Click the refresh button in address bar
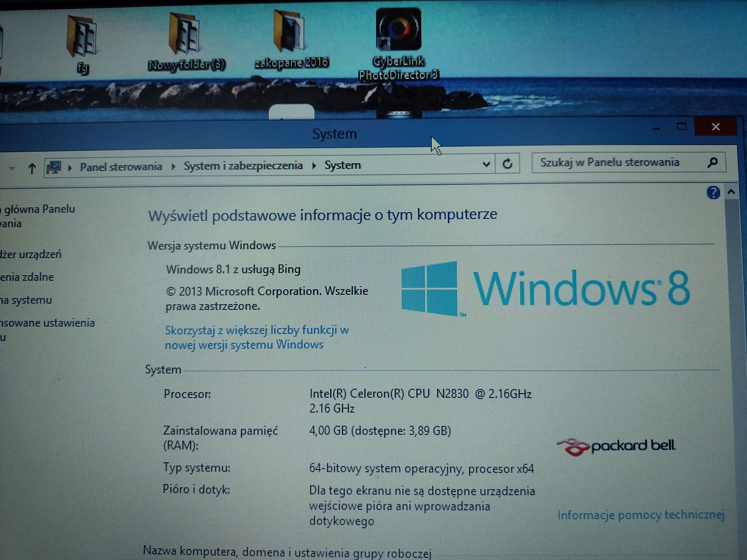This screenshot has width=747, height=560. point(507,164)
